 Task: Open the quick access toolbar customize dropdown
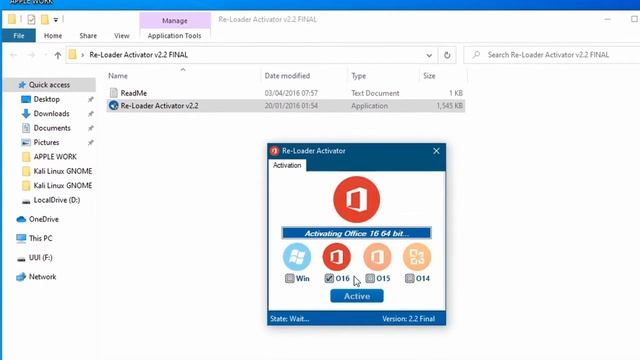click(x=56, y=20)
